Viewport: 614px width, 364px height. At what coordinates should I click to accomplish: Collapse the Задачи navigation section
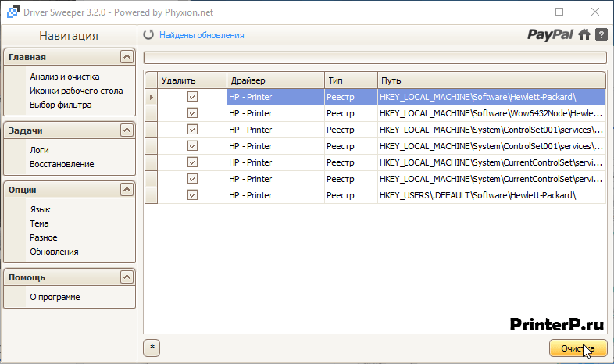127,130
